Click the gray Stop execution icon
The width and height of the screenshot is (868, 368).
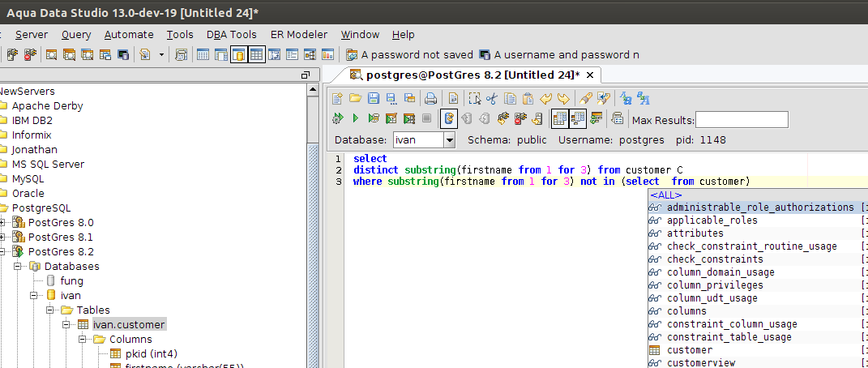coord(426,118)
